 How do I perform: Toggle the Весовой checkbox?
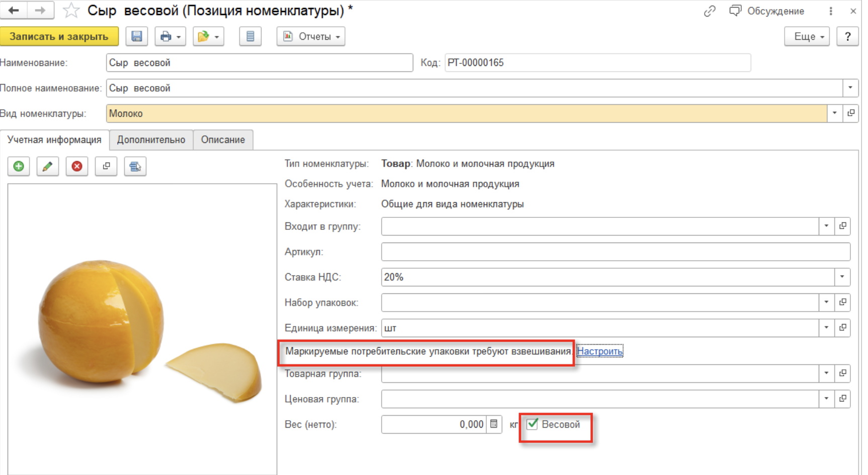click(533, 424)
